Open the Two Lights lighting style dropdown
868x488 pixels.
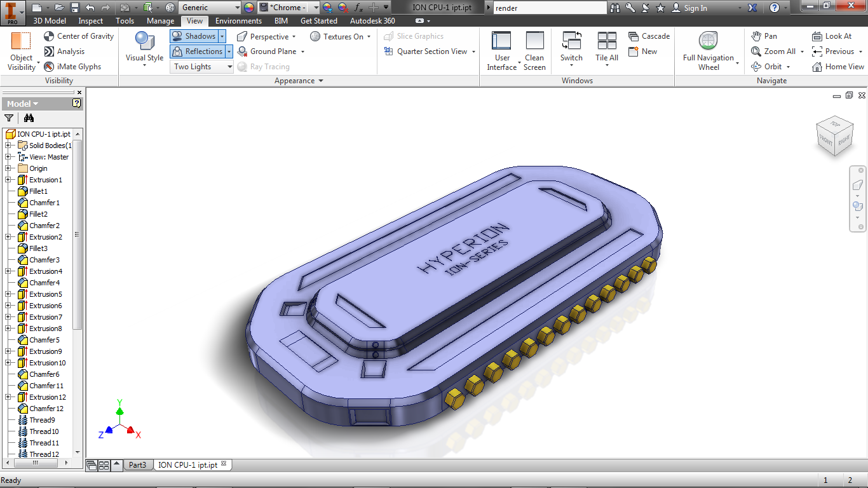click(202, 67)
